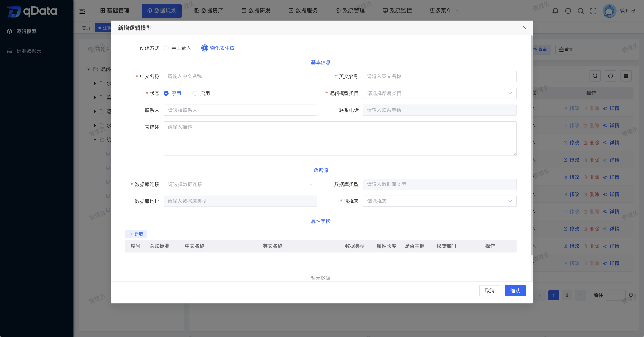Switch to the 首页 tab
This screenshot has height=337, width=644.
(x=86, y=28)
